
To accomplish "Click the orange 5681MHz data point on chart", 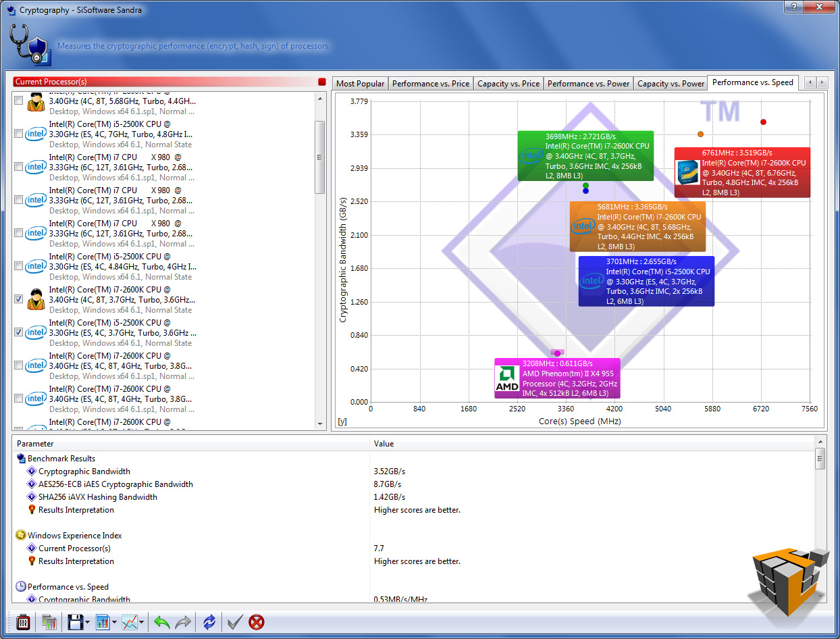I will click(x=700, y=134).
